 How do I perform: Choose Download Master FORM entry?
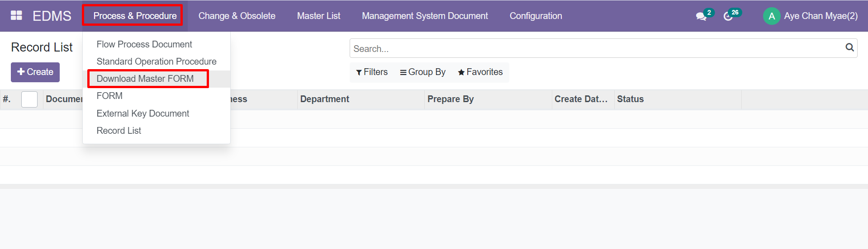coord(157,79)
